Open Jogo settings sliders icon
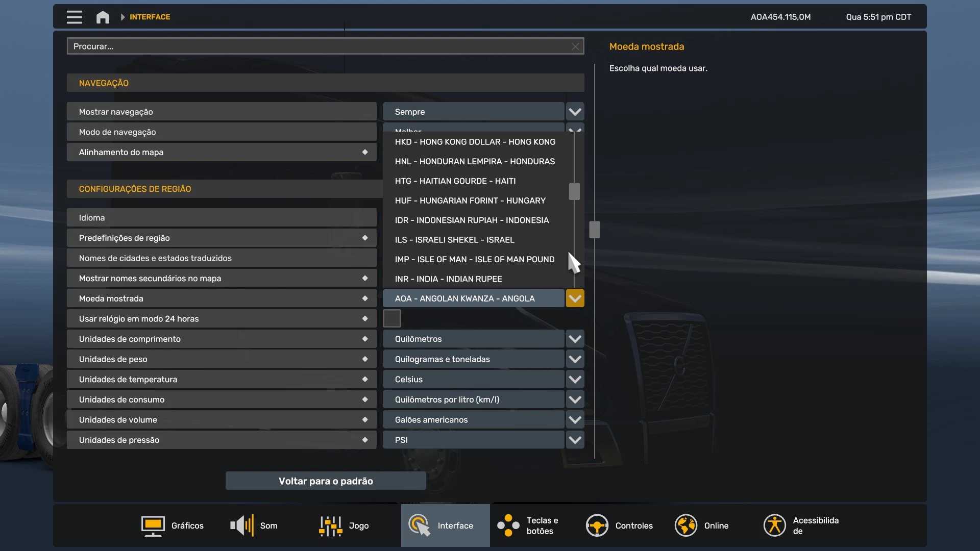The image size is (980, 551). (330, 525)
